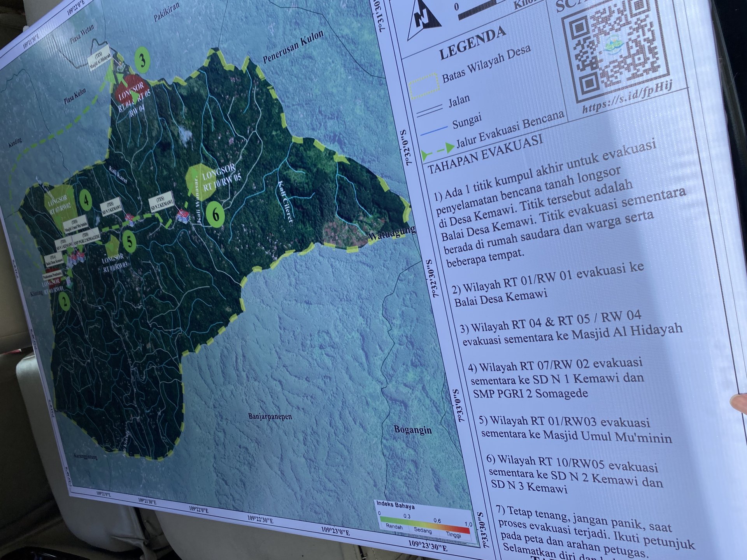747x560 pixels.
Task: Click the Batas Wilayah Desa legend swatch
Action: click(x=423, y=86)
